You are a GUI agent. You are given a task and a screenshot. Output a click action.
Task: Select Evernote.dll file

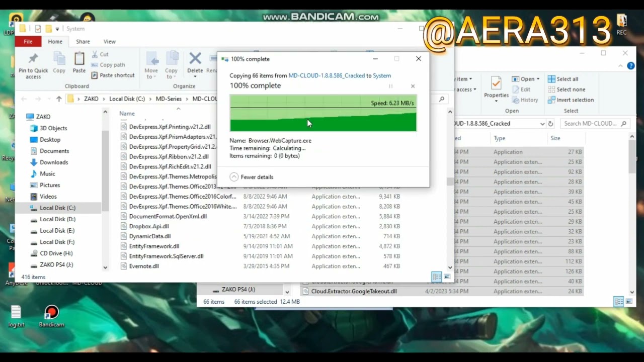tap(144, 266)
